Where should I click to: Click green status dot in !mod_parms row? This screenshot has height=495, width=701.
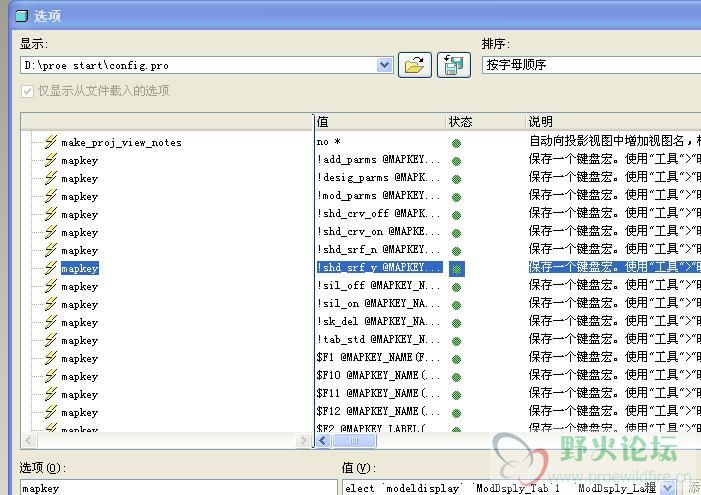[456, 197]
